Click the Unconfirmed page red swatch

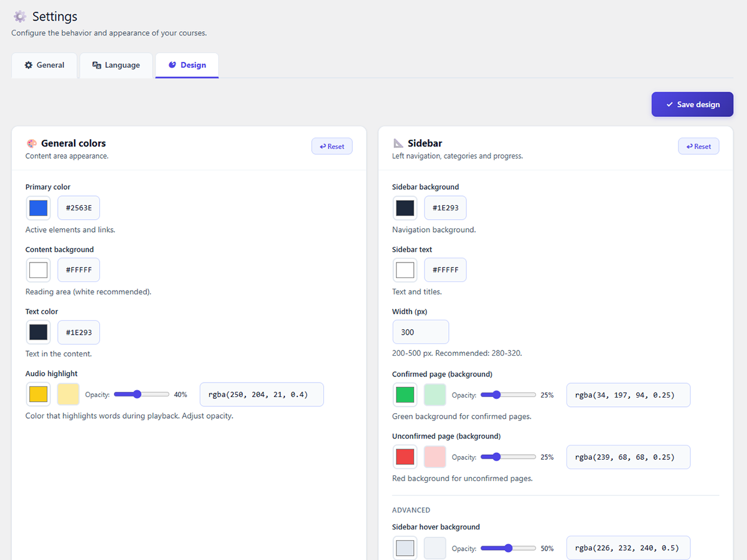pyautogui.click(x=405, y=457)
